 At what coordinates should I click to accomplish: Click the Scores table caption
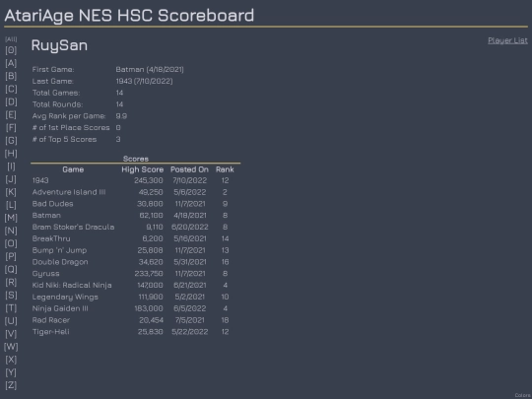[x=136, y=159]
